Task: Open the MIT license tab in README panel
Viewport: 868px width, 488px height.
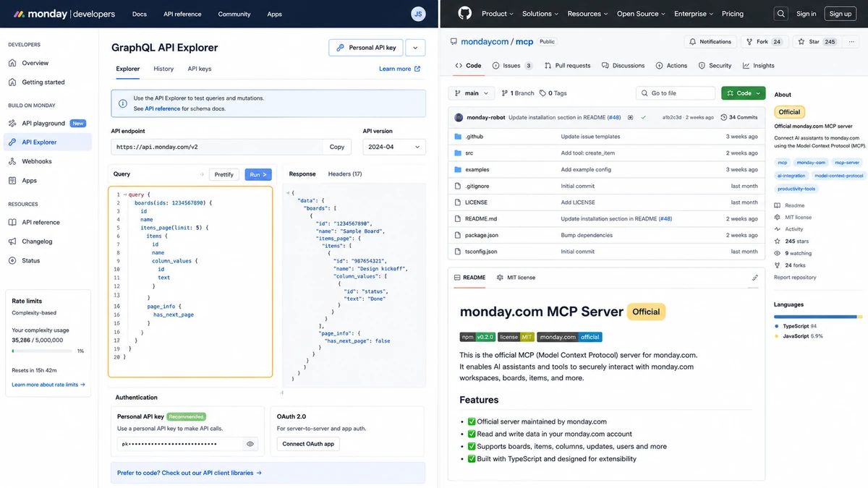Action: pyautogui.click(x=516, y=278)
